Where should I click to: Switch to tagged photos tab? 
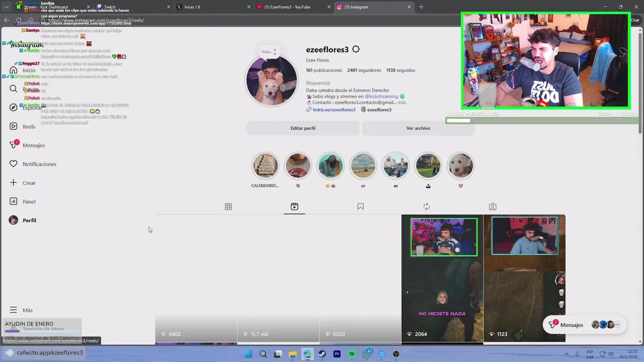(493, 207)
